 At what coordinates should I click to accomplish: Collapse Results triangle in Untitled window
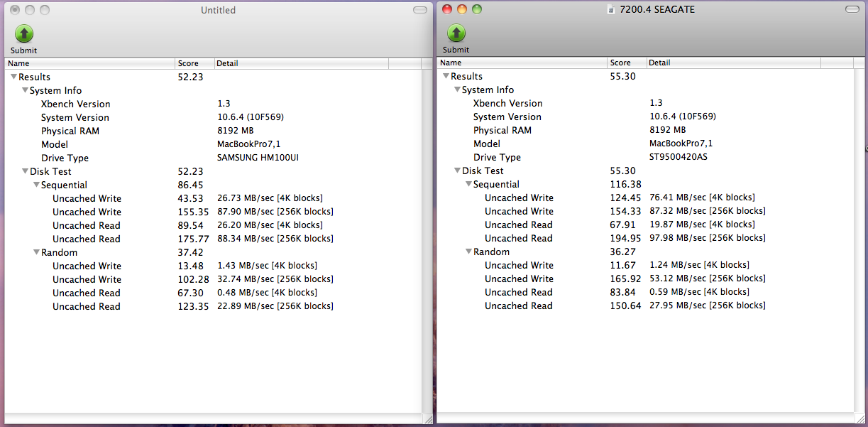[13, 77]
